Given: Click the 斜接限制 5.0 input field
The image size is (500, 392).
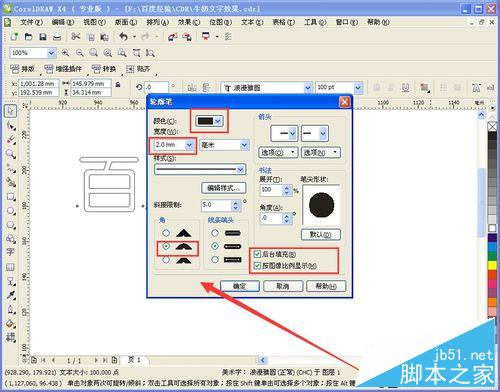Looking at the screenshot, I should 216,205.
